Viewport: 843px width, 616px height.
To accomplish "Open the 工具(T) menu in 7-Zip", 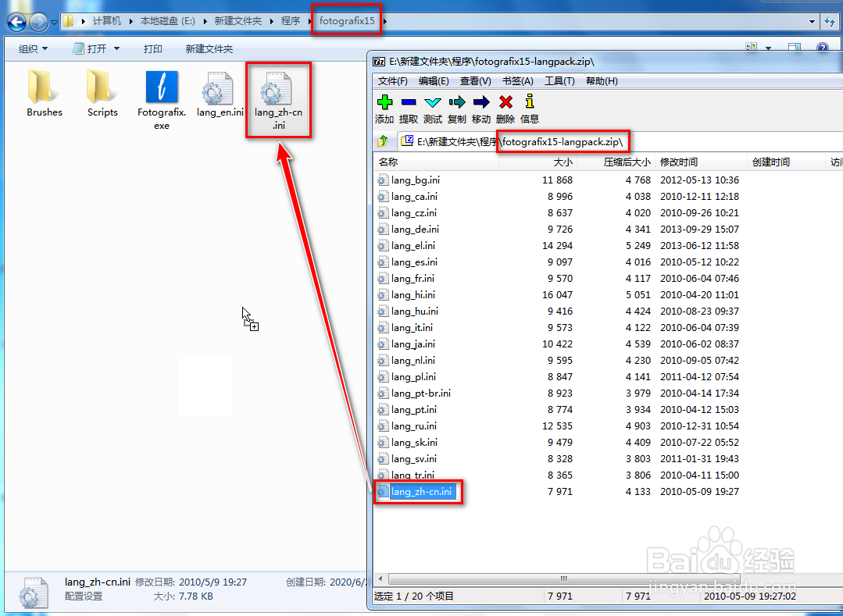I will [559, 81].
